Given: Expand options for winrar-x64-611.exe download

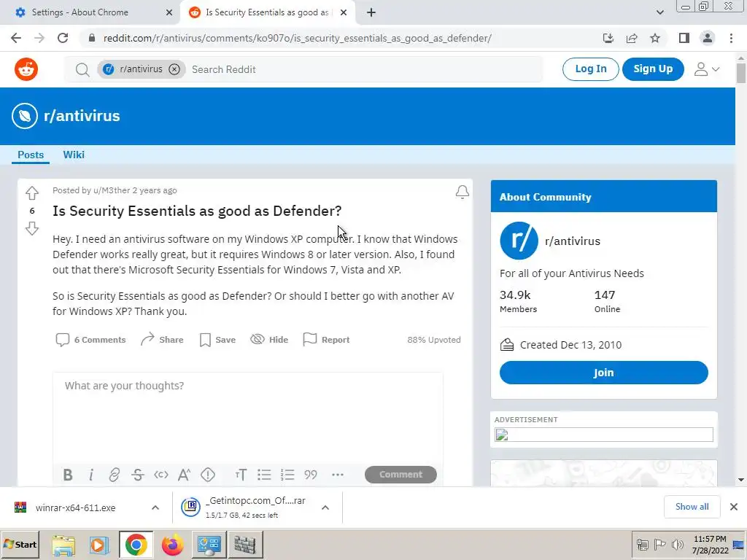Looking at the screenshot, I should coord(155,507).
